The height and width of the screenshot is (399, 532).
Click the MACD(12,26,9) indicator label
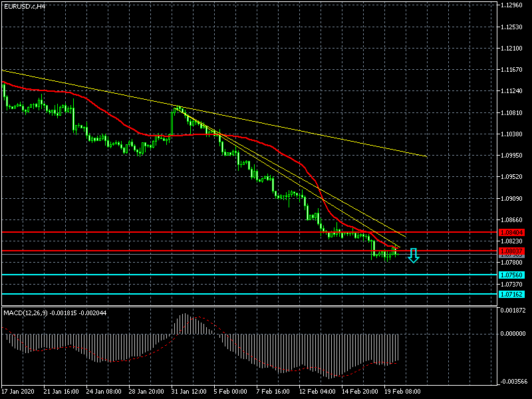[x=56, y=313]
